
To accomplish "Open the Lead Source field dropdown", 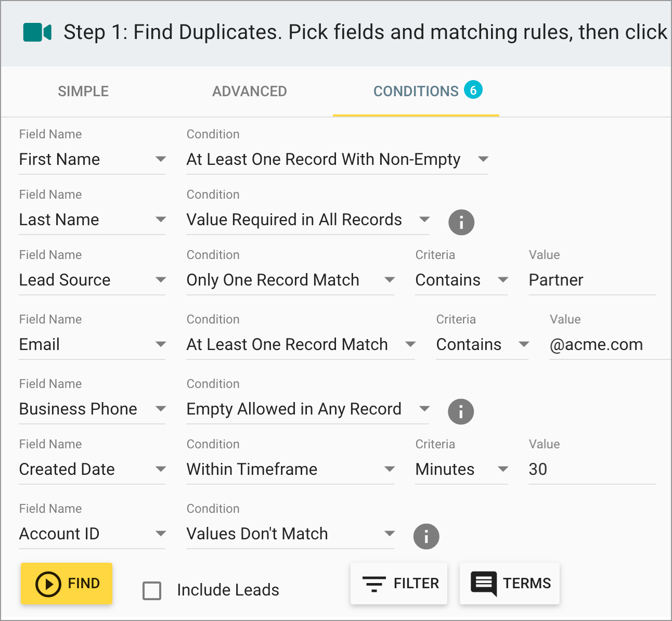I will [92, 280].
